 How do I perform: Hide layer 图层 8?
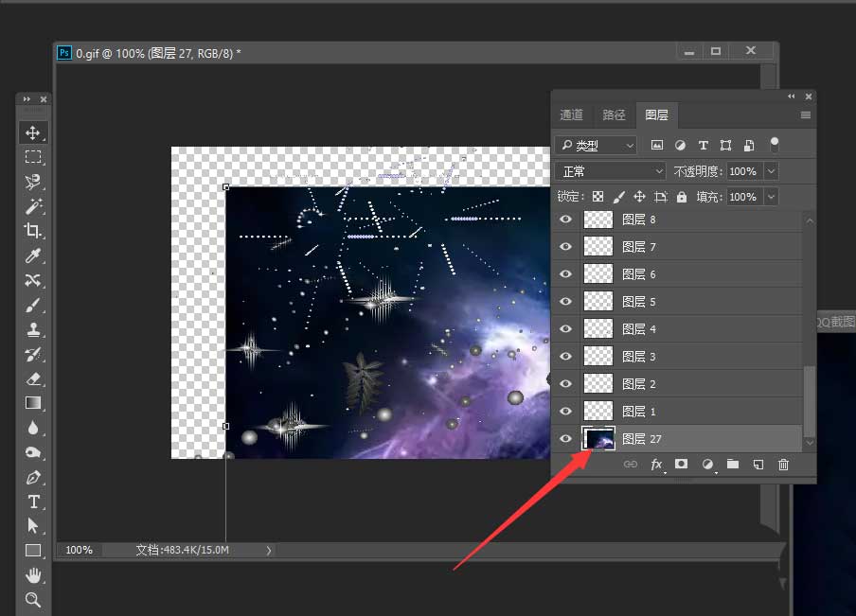[x=566, y=220]
